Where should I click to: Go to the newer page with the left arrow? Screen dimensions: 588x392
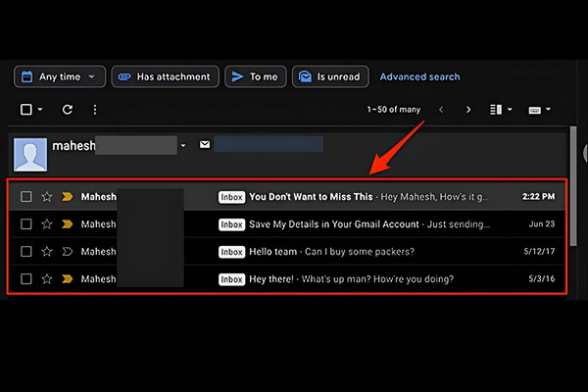(441, 110)
